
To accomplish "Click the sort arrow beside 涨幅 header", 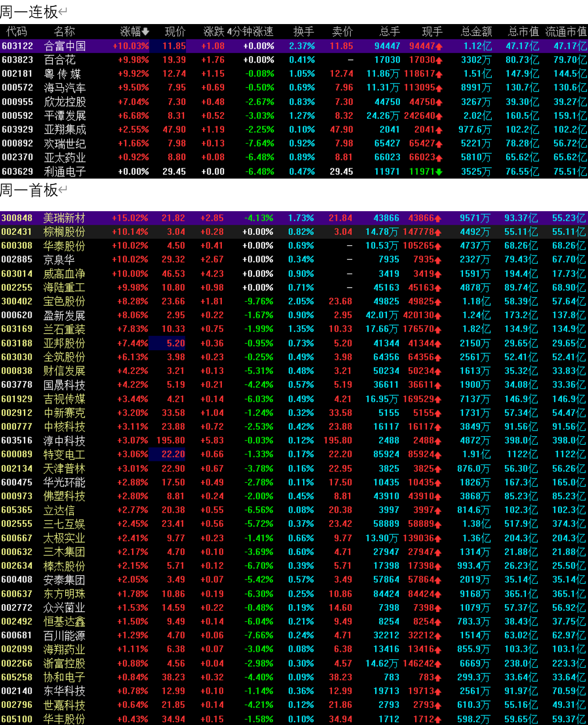I will pos(145,32).
